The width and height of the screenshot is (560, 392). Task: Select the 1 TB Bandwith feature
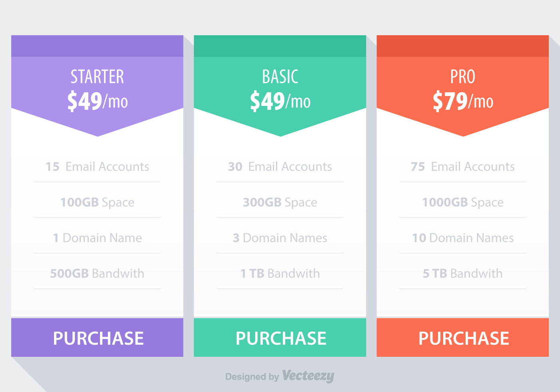(280, 273)
